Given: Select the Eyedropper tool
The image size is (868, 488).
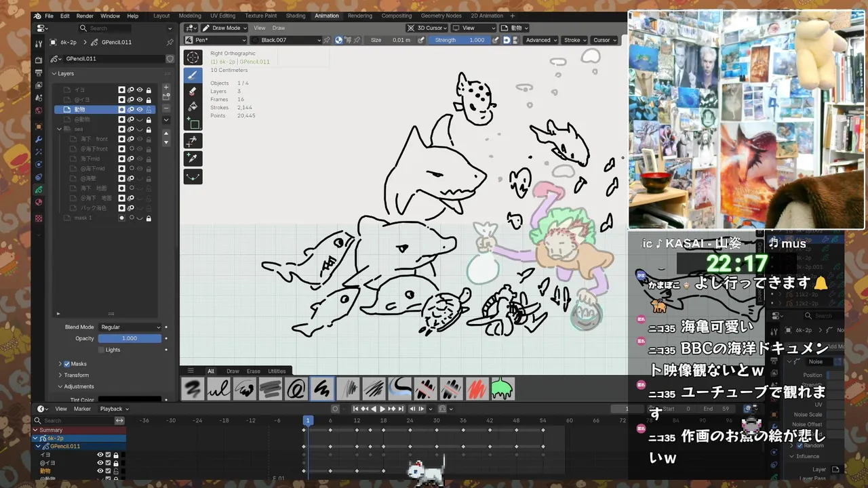Looking at the screenshot, I should tap(193, 159).
